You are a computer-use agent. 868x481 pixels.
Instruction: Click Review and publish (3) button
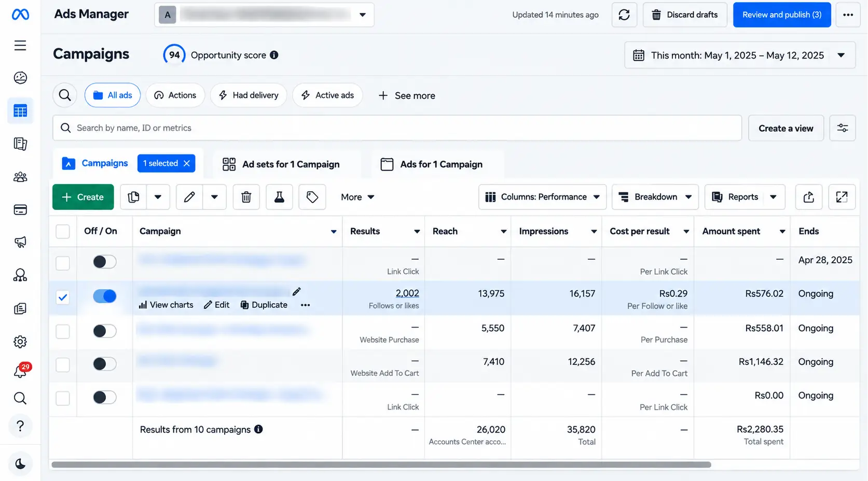[x=782, y=15]
